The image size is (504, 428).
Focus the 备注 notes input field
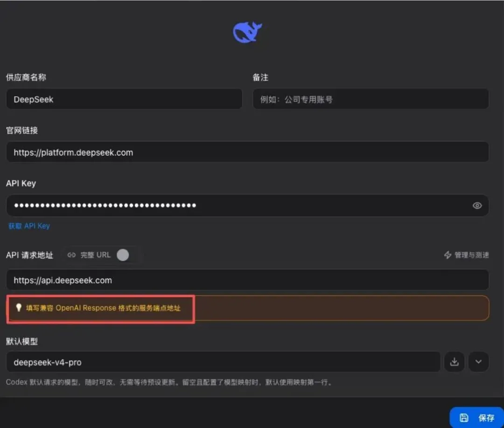[x=371, y=99]
